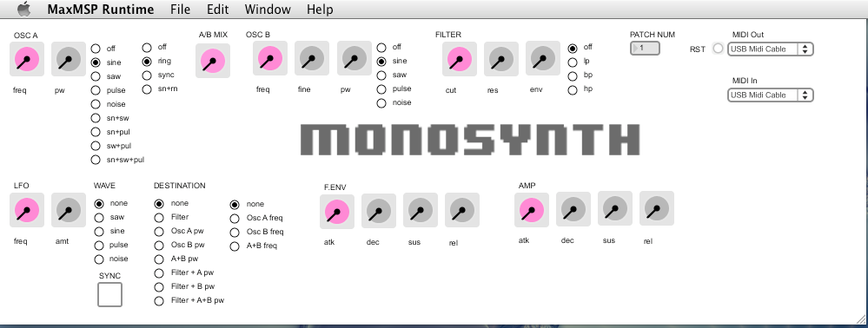The width and height of the screenshot is (868, 328).
Task: Click the FILTER cut knob
Action: pos(460,59)
